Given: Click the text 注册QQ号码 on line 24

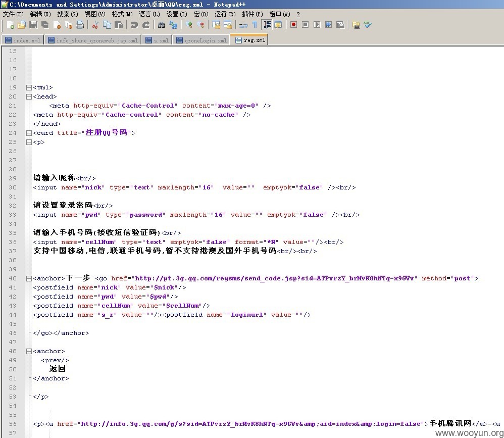Looking at the screenshot, I should click(x=107, y=132).
